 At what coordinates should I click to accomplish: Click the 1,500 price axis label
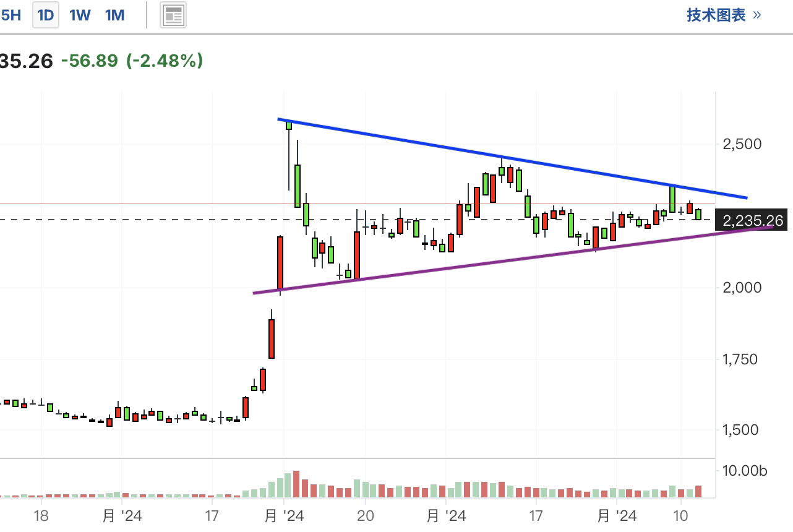(x=740, y=430)
